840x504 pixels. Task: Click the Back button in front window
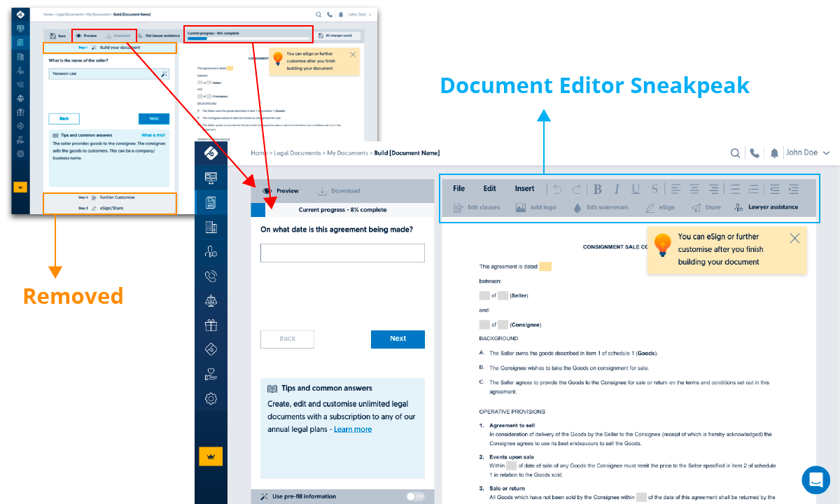point(287,339)
